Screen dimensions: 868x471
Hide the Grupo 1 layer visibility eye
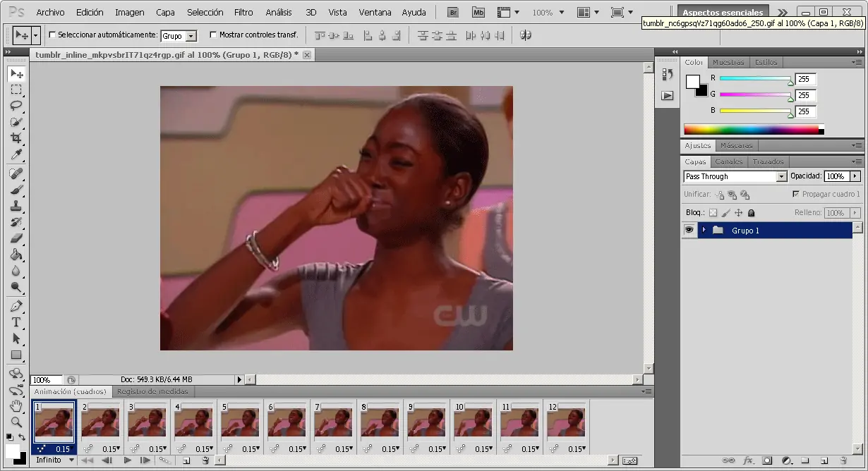point(689,231)
